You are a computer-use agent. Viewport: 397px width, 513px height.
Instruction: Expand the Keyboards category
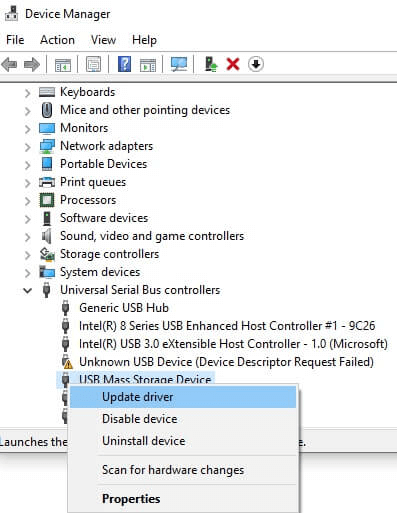click(28, 93)
